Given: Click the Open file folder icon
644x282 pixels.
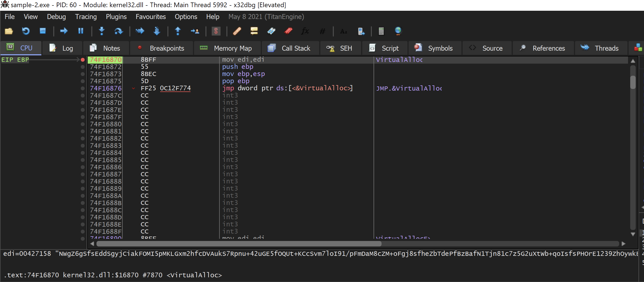Looking at the screenshot, I should coord(9,31).
